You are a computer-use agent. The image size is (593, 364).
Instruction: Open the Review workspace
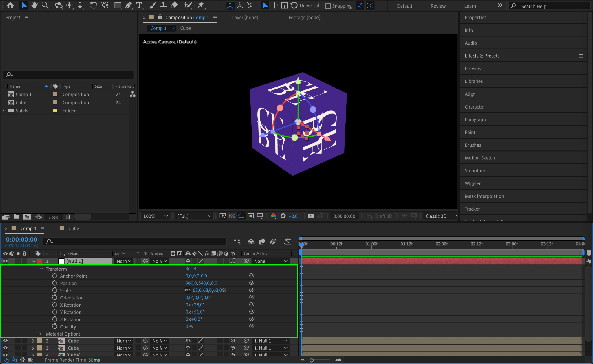pos(438,6)
